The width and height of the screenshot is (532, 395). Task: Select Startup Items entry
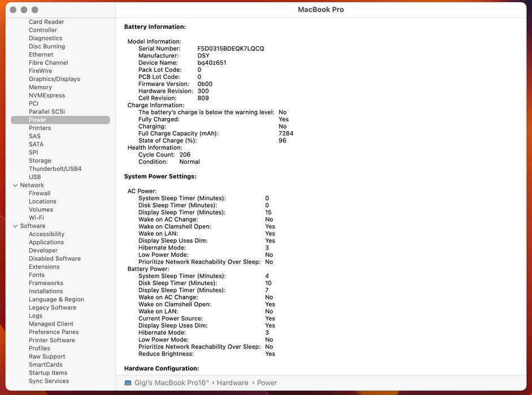(x=48, y=372)
